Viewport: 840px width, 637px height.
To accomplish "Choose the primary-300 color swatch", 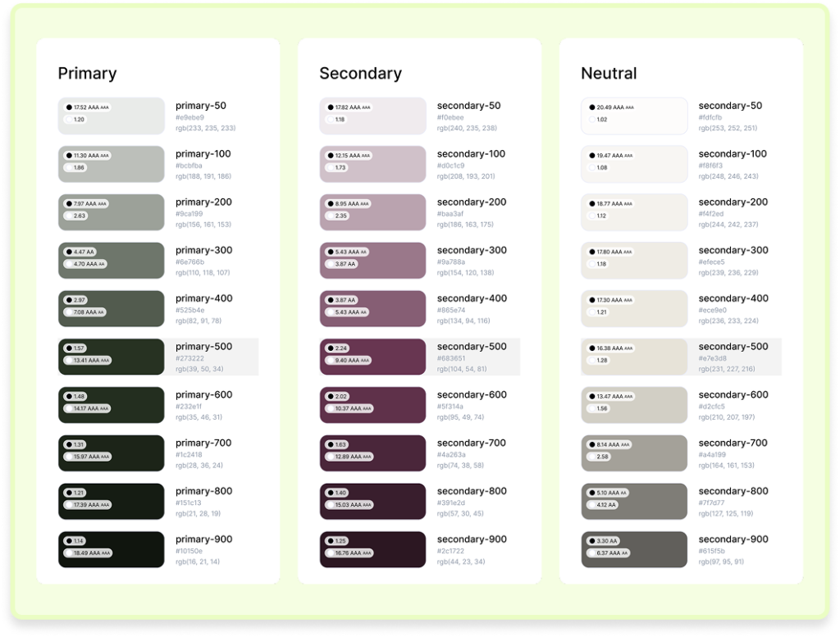I will tap(112, 260).
